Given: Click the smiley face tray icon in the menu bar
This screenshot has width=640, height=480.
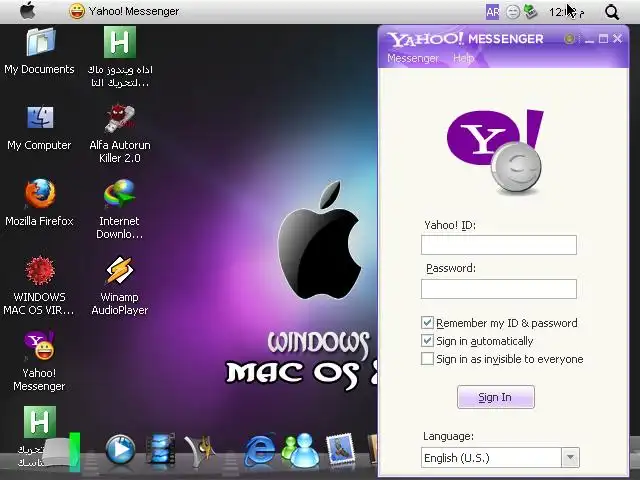Looking at the screenshot, I should 513,12.
